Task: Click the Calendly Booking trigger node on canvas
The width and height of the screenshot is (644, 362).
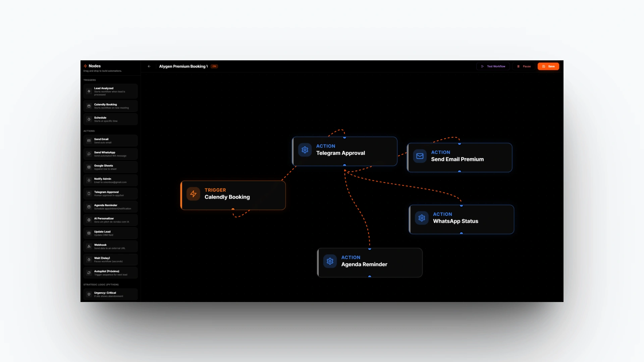Action: point(233,195)
